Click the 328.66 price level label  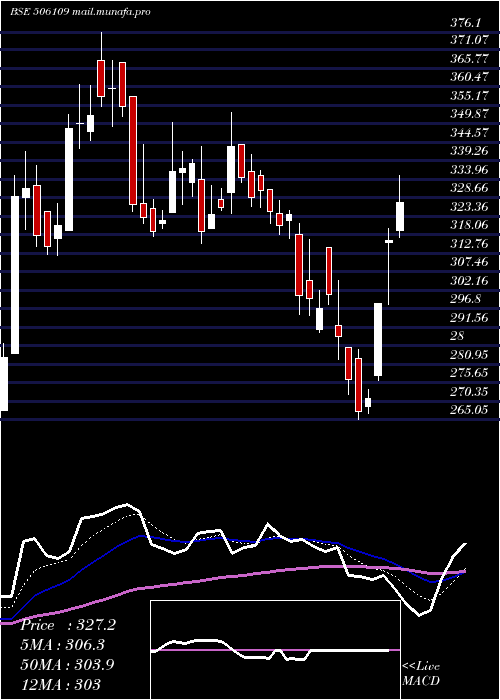point(469,188)
